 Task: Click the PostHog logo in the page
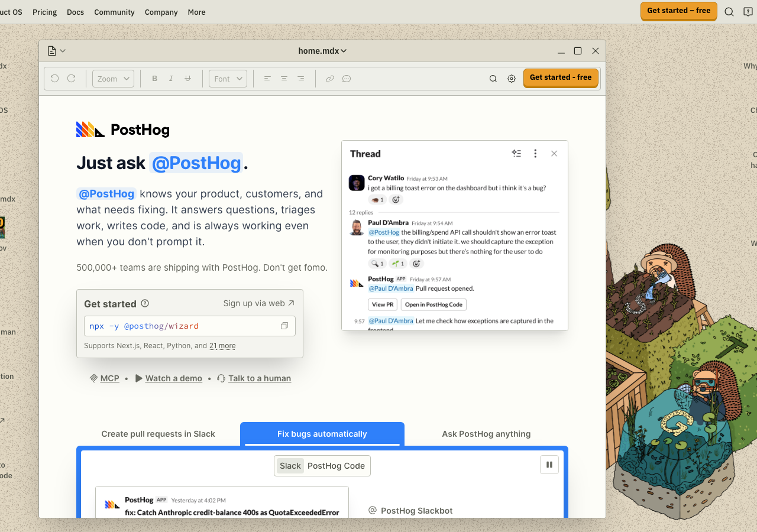123,129
